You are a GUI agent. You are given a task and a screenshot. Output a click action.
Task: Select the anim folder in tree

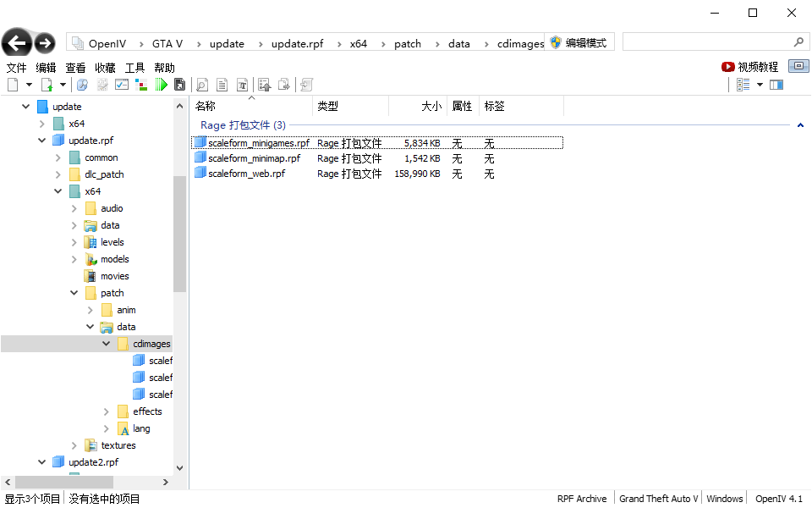(x=126, y=310)
